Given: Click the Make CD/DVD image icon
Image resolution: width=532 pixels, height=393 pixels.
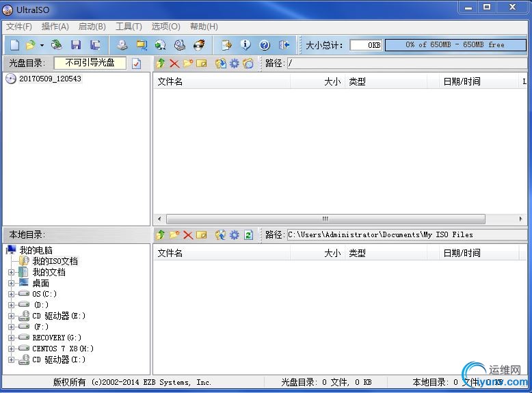Looking at the screenshot, I should (x=122, y=44).
